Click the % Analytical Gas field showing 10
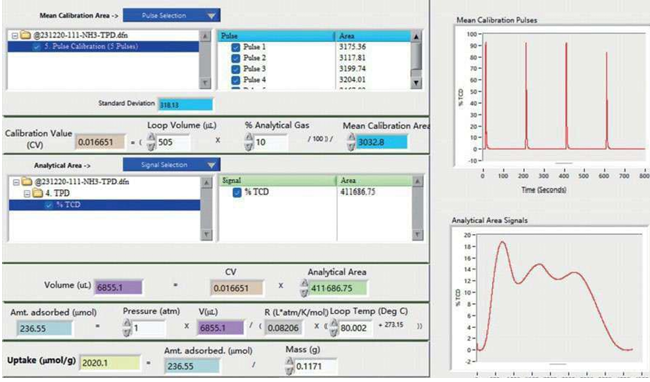The width and height of the screenshot is (650, 382). [x=270, y=142]
